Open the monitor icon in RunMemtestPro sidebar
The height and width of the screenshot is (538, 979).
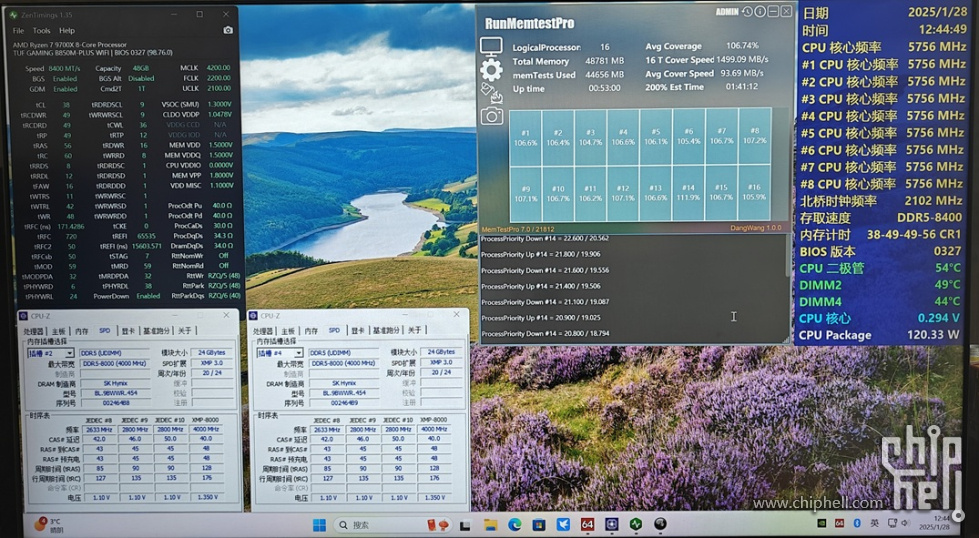(x=491, y=47)
